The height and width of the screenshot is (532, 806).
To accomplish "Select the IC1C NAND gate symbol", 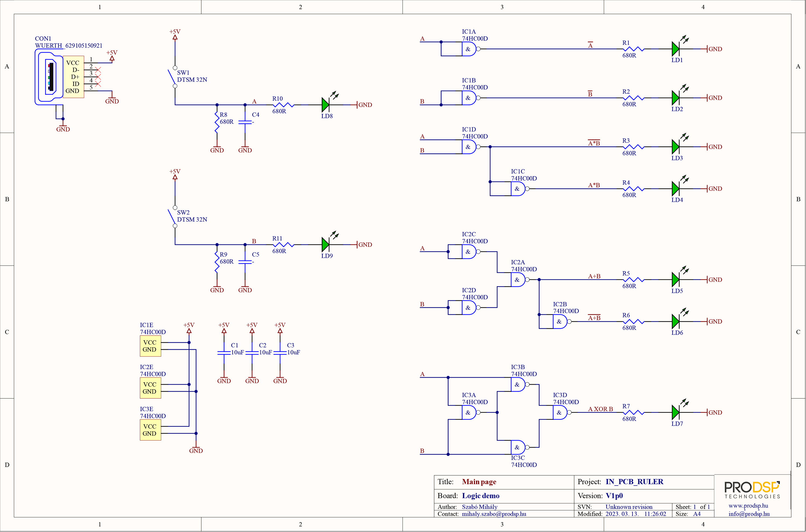I will click(520, 189).
